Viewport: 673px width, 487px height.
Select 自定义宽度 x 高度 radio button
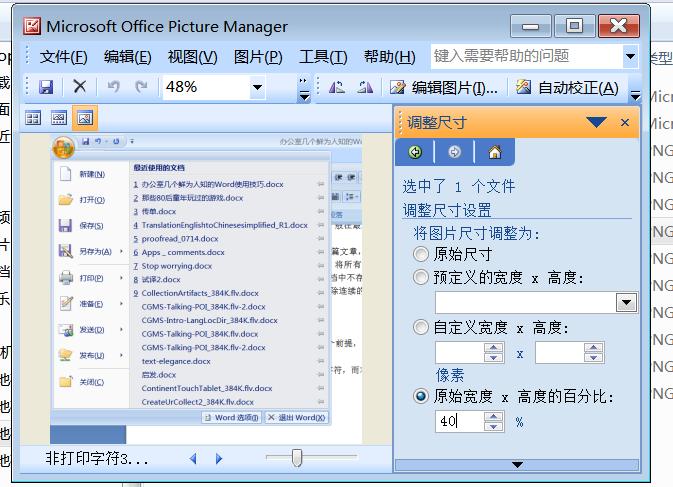click(421, 327)
